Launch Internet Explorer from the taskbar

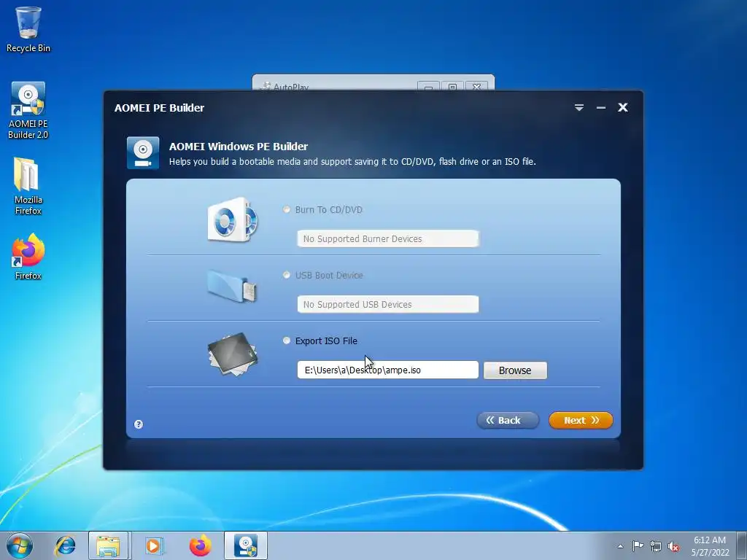click(x=65, y=545)
